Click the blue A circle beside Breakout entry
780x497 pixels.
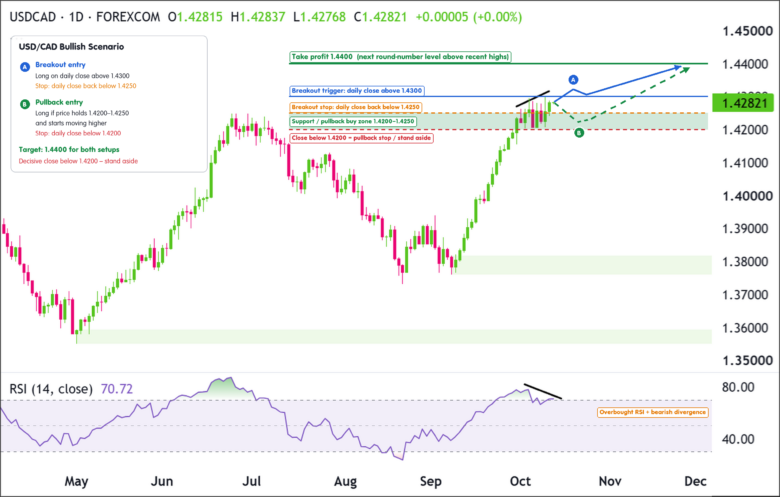tap(25, 67)
